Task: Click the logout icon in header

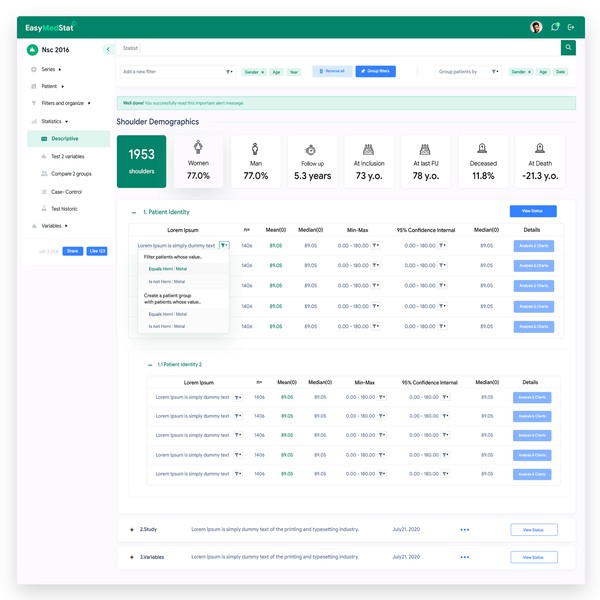Action: coord(571,27)
